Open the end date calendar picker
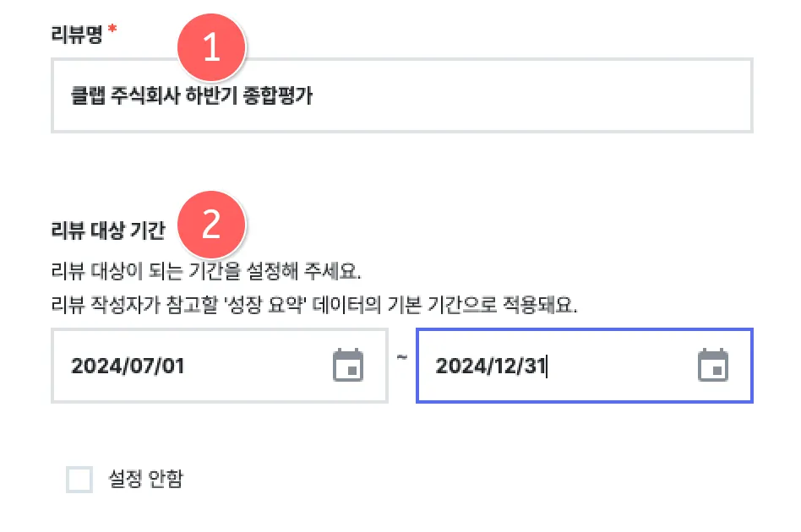The width and height of the screenshot is (801, 532). pos(712,366)
